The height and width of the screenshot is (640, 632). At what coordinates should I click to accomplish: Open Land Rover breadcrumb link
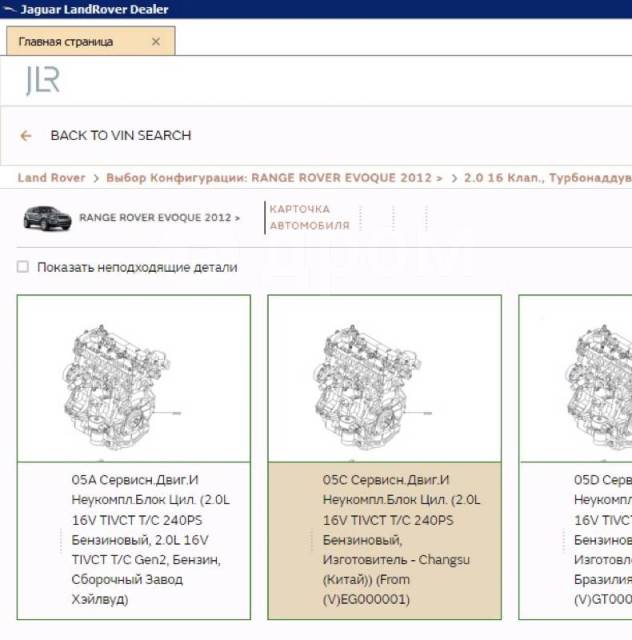tap(51, 178)
